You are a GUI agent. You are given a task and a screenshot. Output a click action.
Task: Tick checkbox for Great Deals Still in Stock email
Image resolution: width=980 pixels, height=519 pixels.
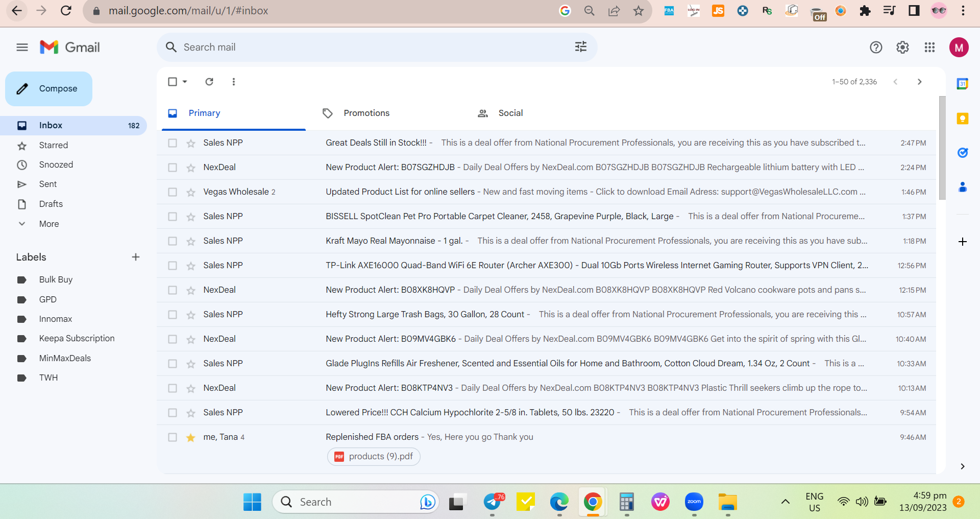173,143
